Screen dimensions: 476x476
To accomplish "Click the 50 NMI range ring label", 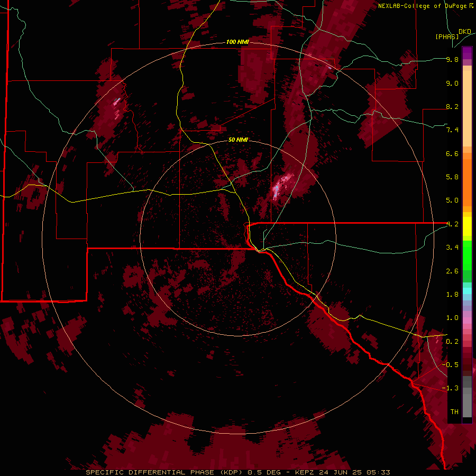I will (238, 140).
